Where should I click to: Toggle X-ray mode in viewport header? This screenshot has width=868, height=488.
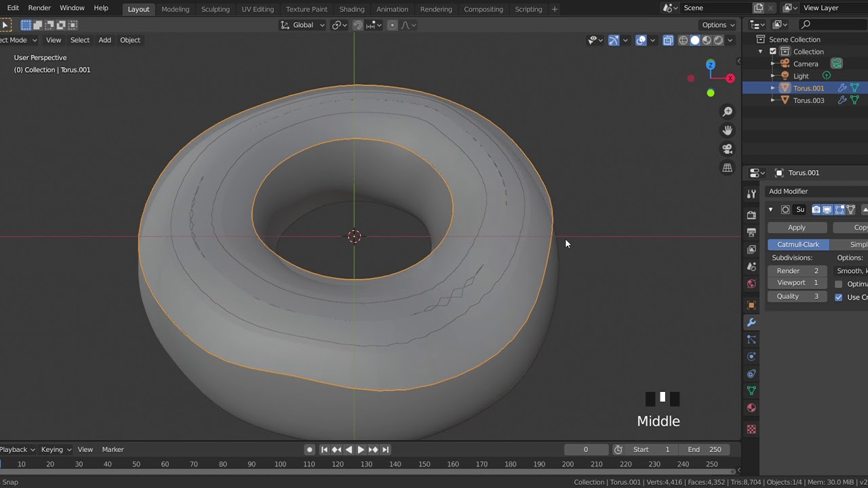click(x=668, y=41)
